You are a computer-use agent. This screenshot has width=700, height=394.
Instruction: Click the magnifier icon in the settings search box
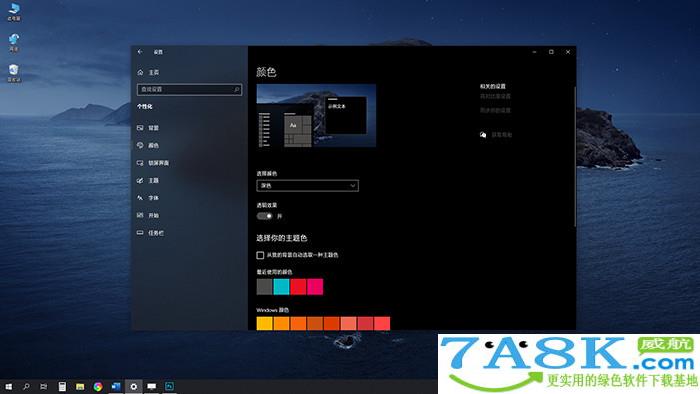(x=237, y=90)
